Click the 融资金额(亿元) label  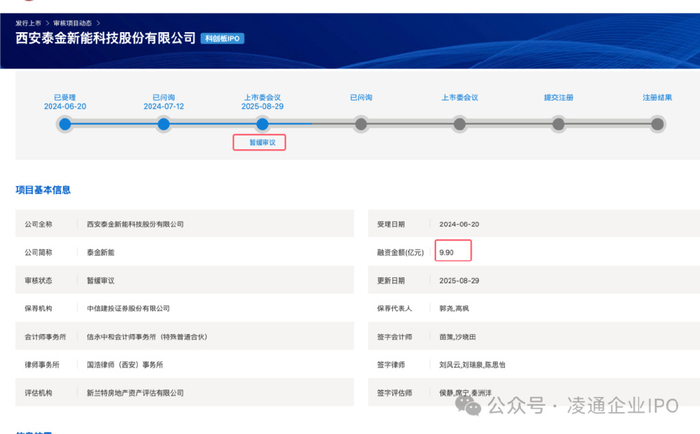pos(400,252)
